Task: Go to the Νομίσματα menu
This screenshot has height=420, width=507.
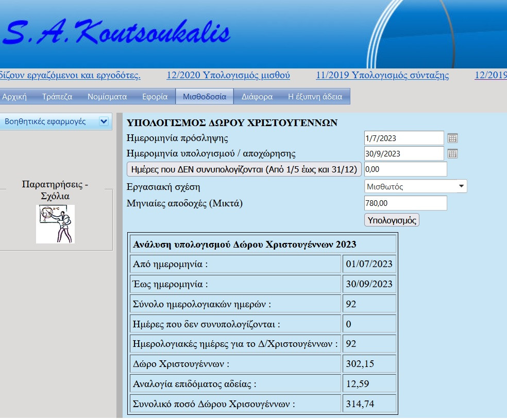Action: point(107,96)
